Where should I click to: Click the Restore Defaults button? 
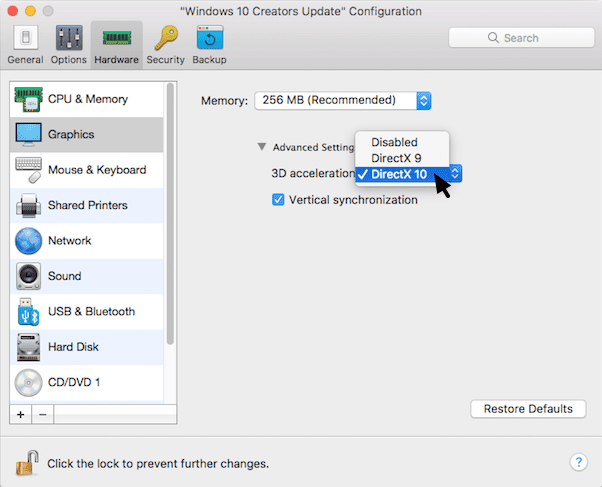tap(528, 409)
